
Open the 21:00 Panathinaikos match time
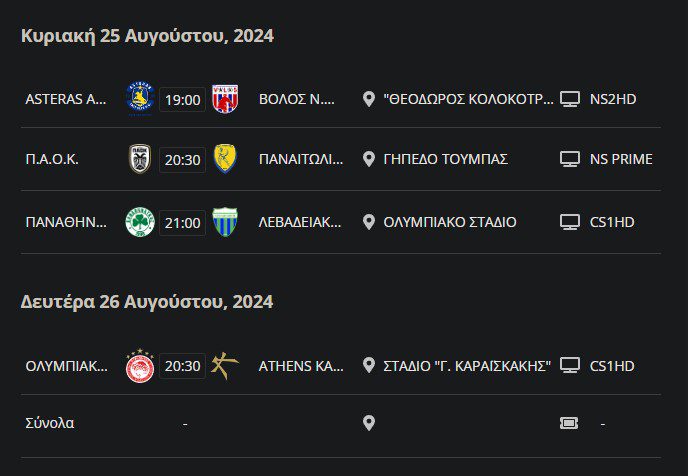click(182, 222)
